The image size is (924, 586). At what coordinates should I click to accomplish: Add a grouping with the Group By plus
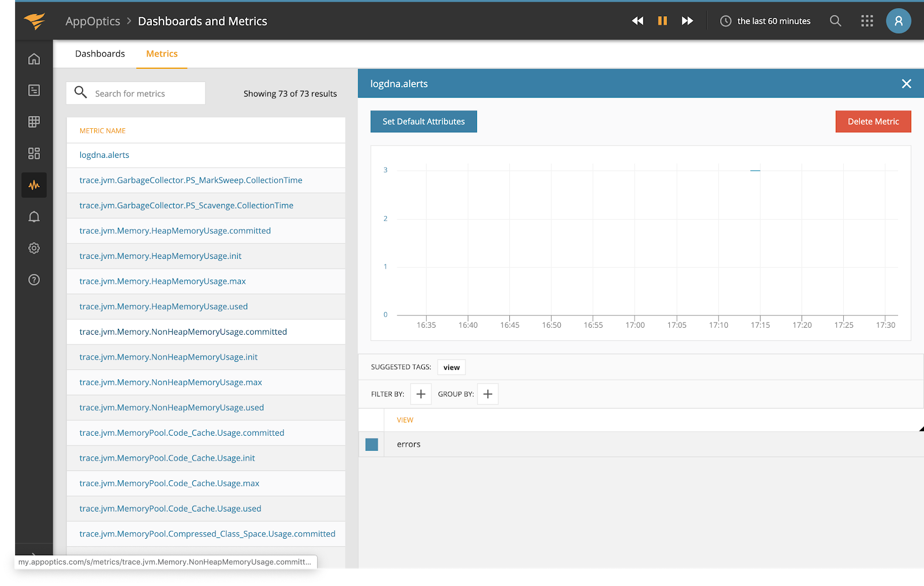(488, 394)
